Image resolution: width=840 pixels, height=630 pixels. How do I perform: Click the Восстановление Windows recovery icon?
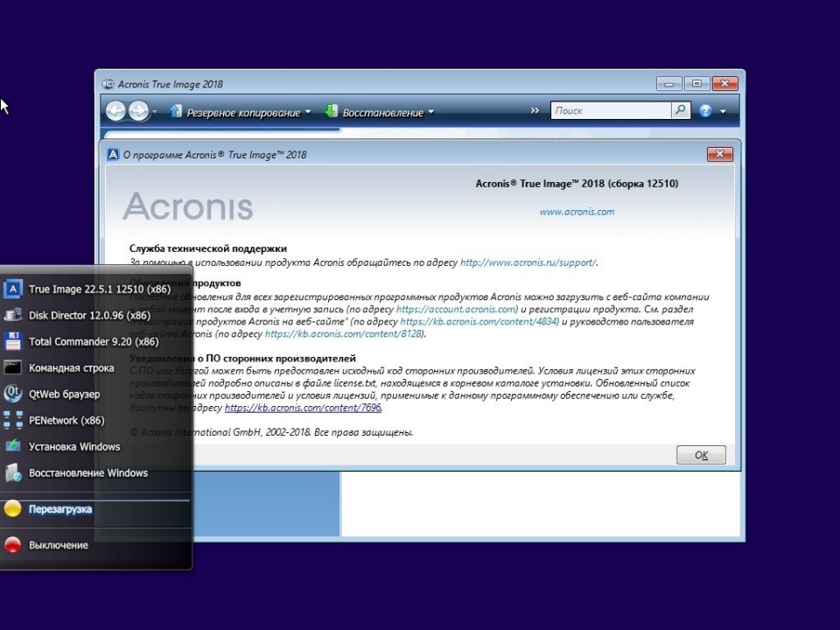click(13, 472)
